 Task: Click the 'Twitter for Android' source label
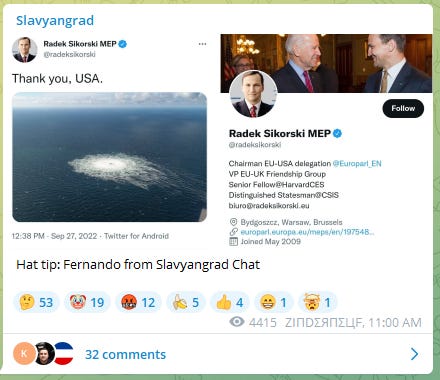pyautogui.click(x=136, y=236)
